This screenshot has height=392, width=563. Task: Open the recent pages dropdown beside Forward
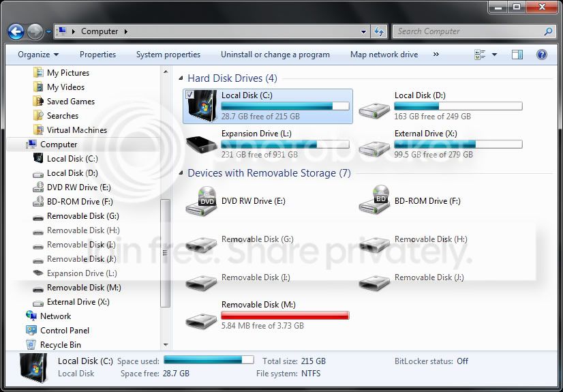coord(49,32)
